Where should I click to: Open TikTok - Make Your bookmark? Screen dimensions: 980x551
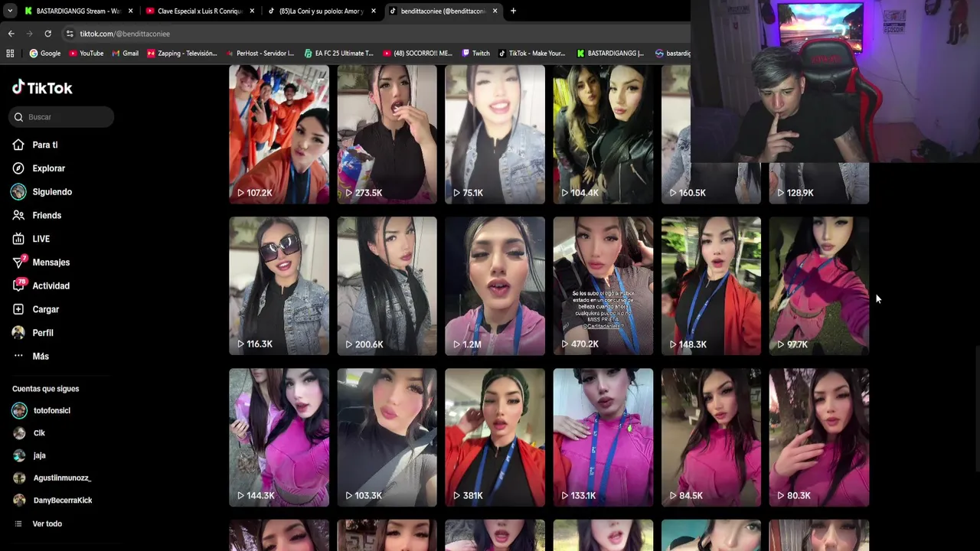click(532, 54)
